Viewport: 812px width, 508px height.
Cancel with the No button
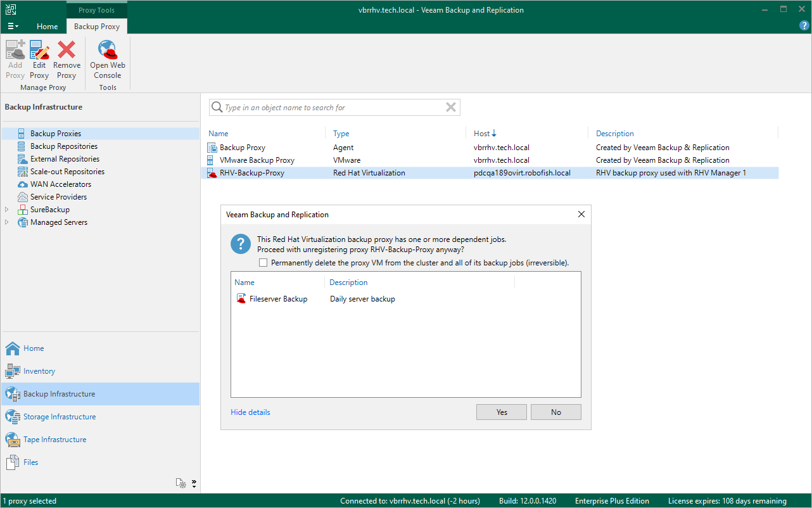pyautogui.click(x=556, y=412)
